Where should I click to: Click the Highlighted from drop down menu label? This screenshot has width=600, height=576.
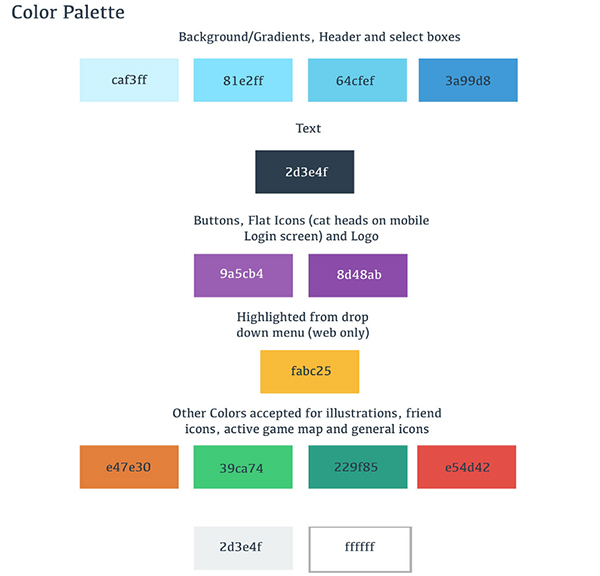(303, 325)
